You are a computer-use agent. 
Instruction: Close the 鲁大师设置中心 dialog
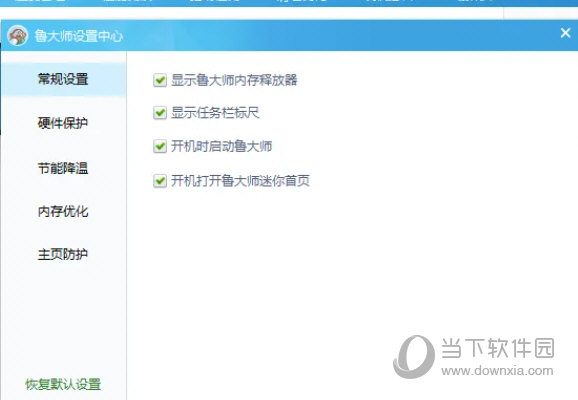(x=565, y=33)
